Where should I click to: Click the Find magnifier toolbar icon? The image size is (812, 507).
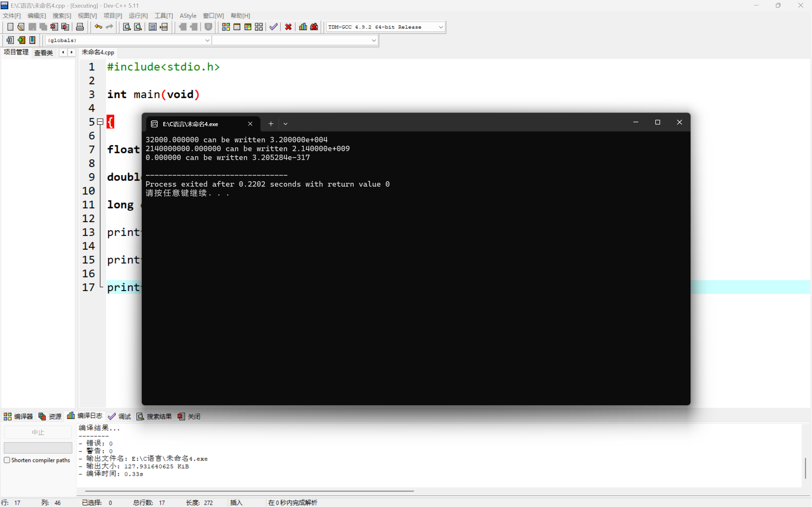coord(127,27)
